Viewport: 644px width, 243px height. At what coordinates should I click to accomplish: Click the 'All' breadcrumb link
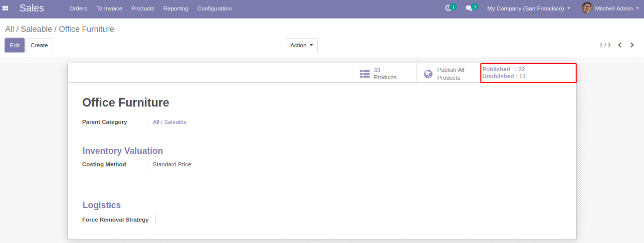(x=9, y=29)
